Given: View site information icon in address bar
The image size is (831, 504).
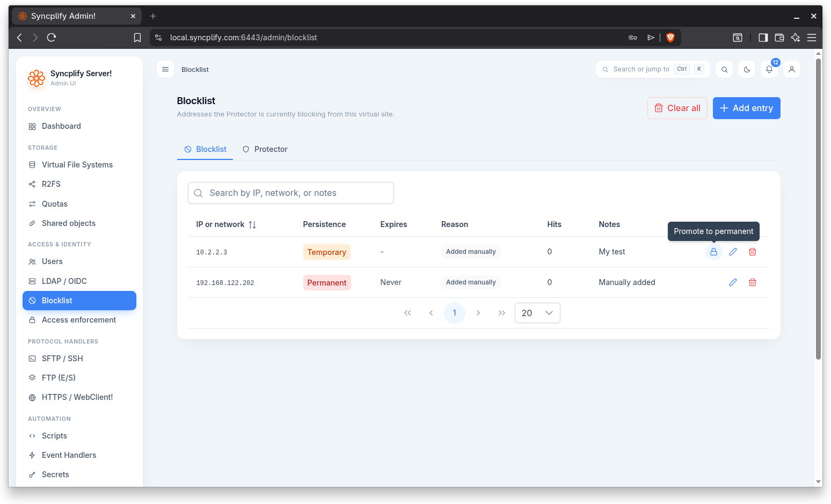Looking at the screenshot, I should 158,38.
